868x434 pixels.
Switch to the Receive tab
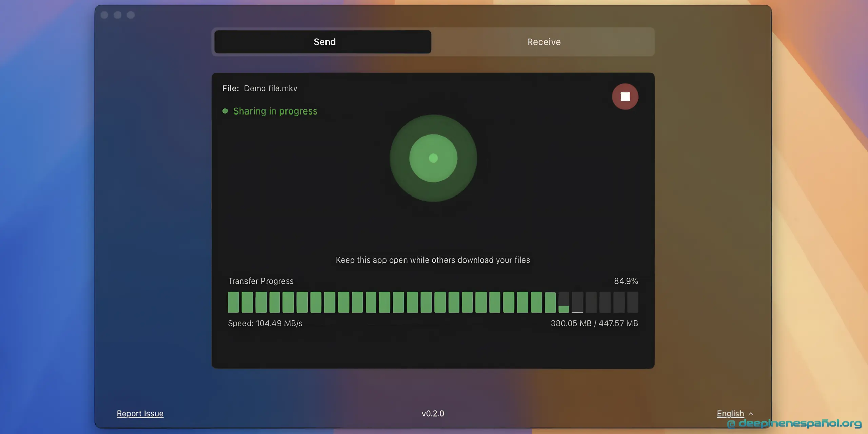click(544, 42)
